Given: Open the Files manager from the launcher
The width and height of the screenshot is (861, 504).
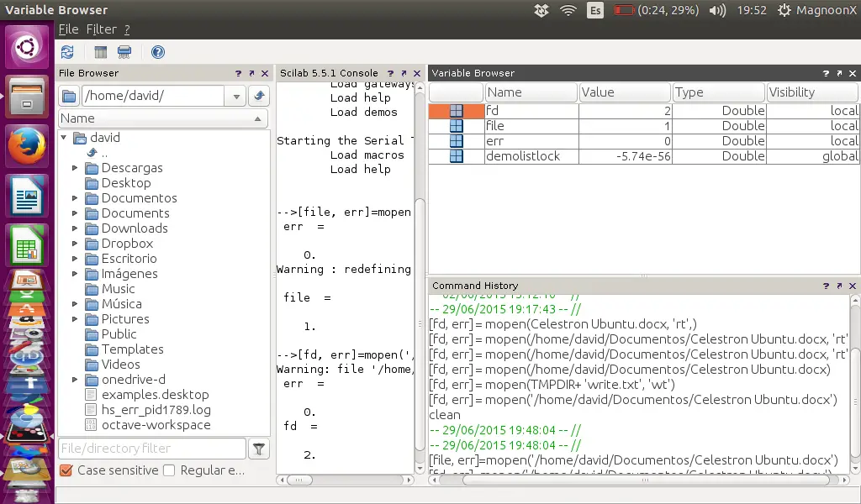Looking at the screenshot, I should [x=26, y=97].
